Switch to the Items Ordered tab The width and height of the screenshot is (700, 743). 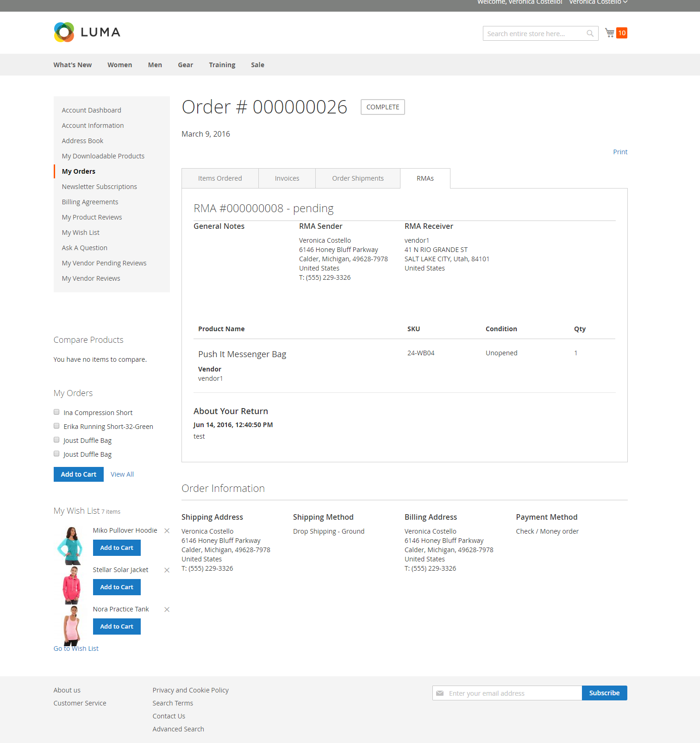point(220,178)
